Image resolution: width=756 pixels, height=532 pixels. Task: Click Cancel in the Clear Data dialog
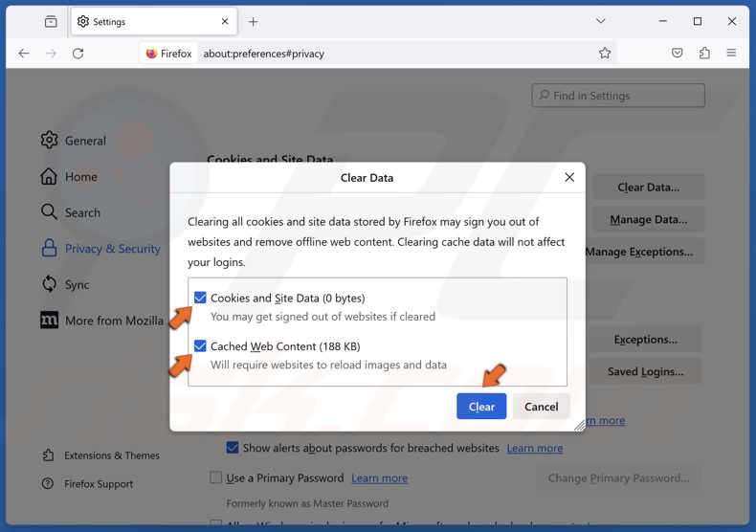542,407
